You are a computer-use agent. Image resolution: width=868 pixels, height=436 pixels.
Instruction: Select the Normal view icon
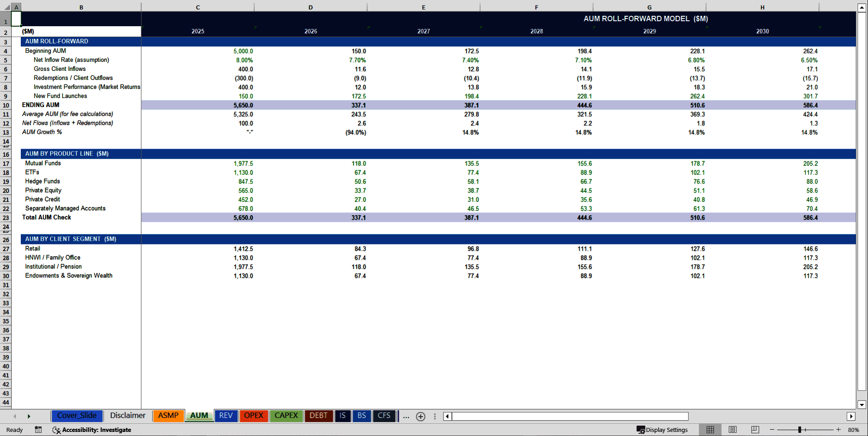710,430
